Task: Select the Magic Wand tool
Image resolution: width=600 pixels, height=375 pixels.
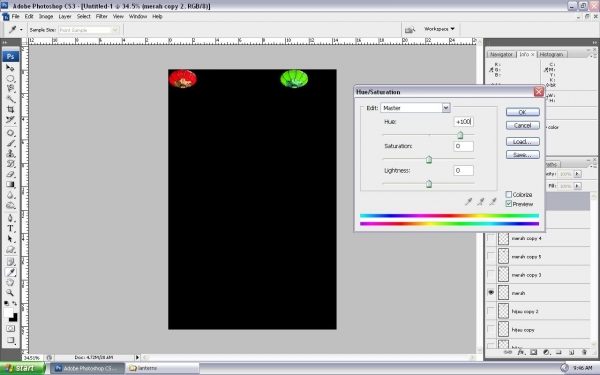Action: click(x=10, y=99)
